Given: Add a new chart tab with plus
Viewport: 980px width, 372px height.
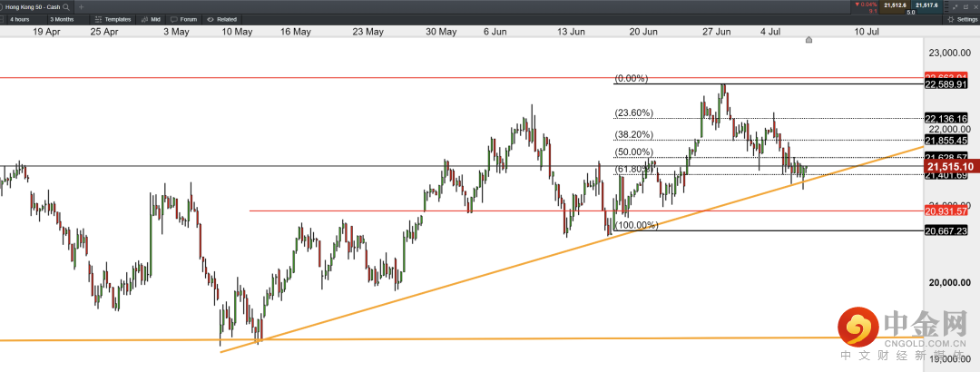Looking at the screenshot, I should pos(81,7).
